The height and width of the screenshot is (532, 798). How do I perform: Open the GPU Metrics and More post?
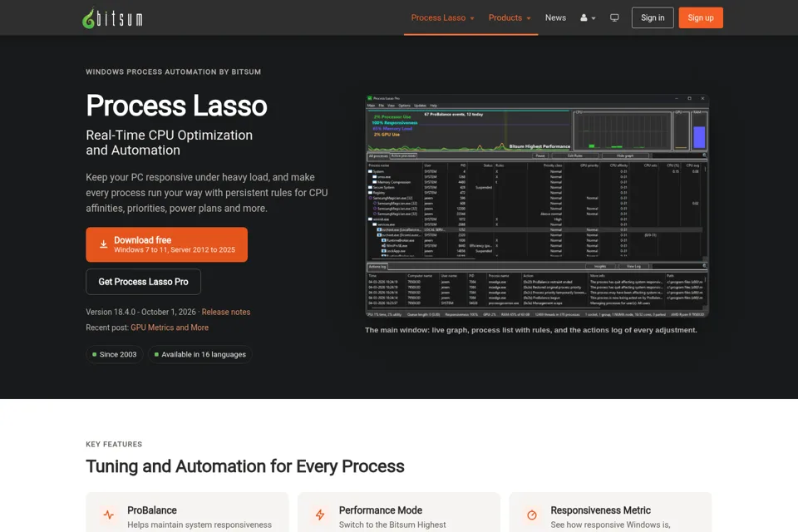[x=170, y=328]
